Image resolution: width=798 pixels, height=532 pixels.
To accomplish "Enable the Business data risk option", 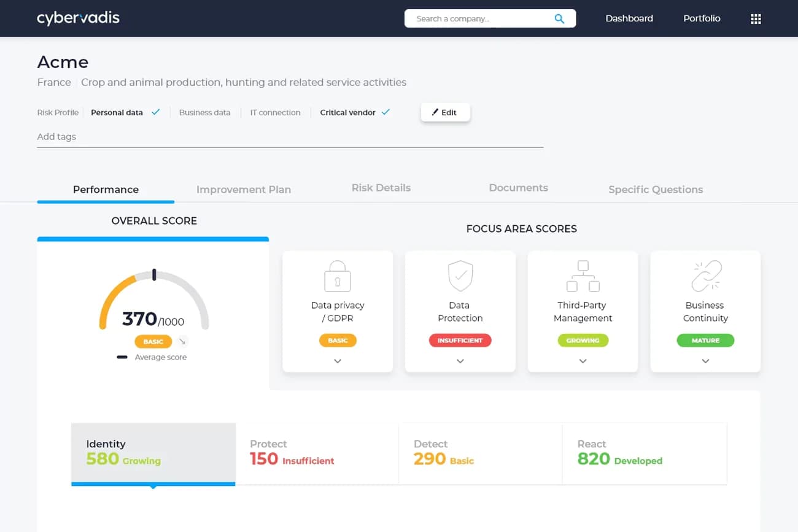I will (205, 112).
